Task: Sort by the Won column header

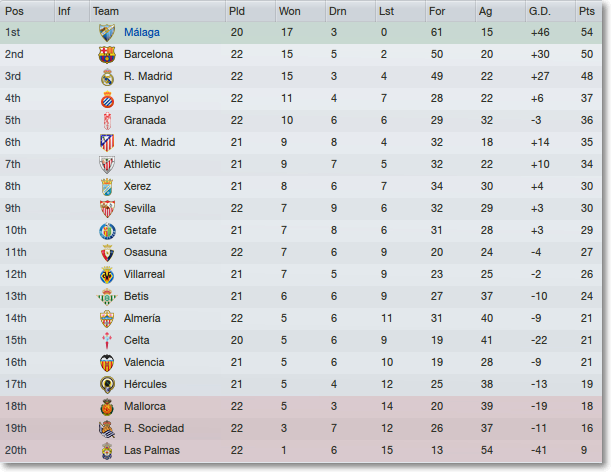Action: pos(290,11)
